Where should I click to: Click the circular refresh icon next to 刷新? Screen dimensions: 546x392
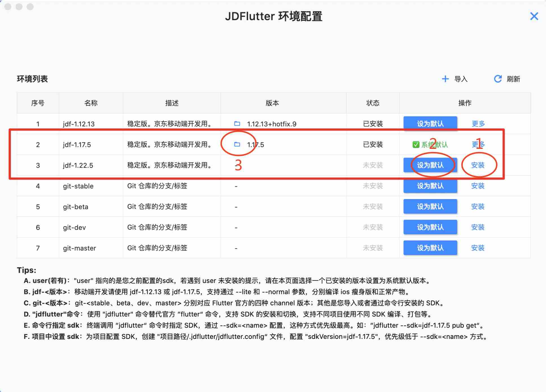pos(498,79)
